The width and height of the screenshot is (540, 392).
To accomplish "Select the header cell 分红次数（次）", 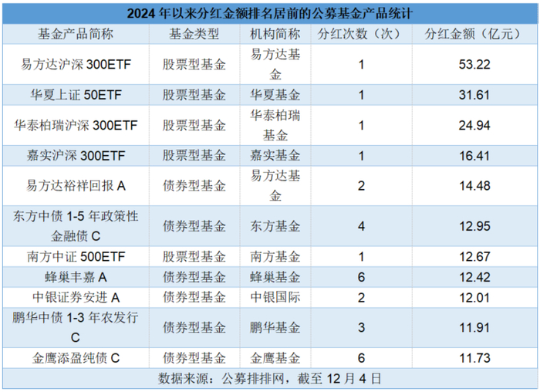I will pyautogui.click(x=361, y=34).
